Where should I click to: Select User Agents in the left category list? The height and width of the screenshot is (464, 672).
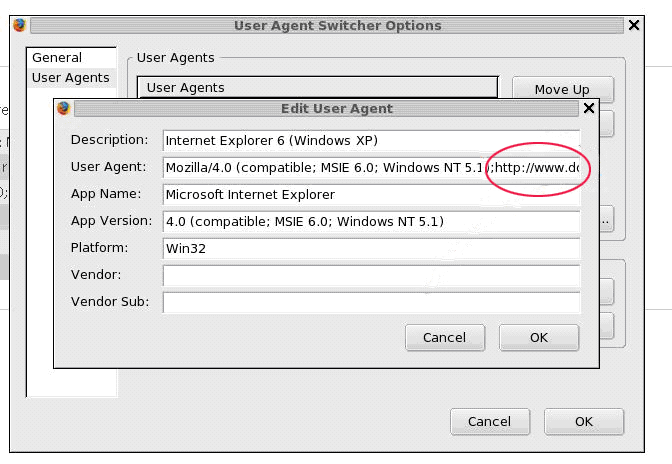pyautogui.click(x=72, y=78)
